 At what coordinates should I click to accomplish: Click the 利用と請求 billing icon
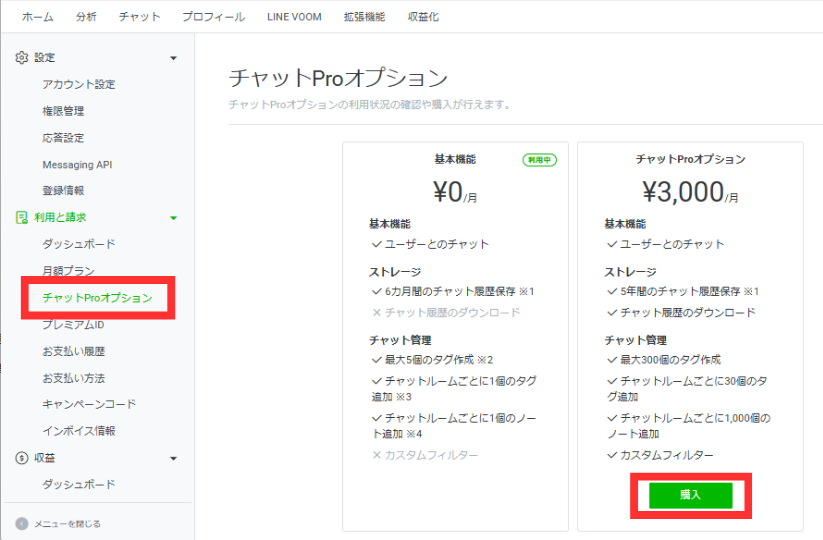(x=22, y=217)
